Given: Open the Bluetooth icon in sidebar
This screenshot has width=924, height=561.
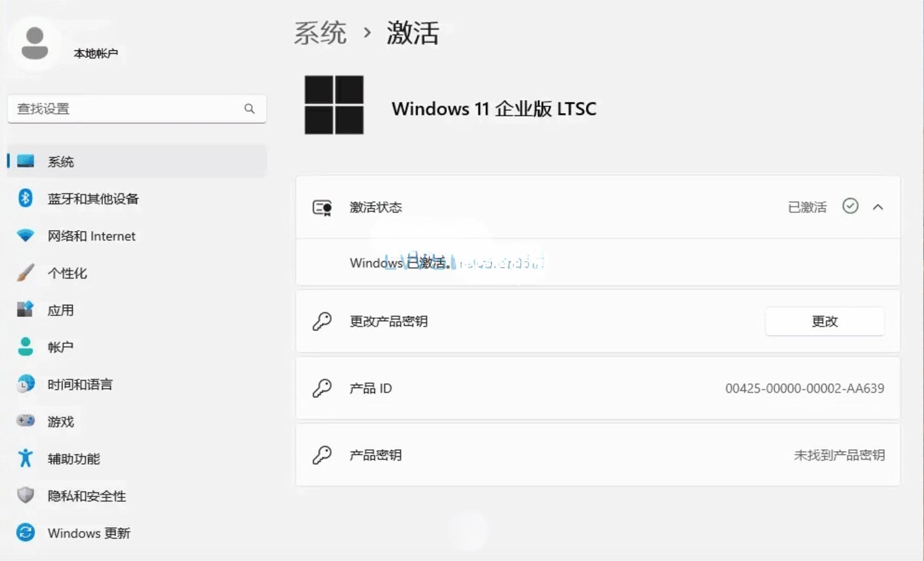Looking at the screenshot, I should [x=26, y=198].
